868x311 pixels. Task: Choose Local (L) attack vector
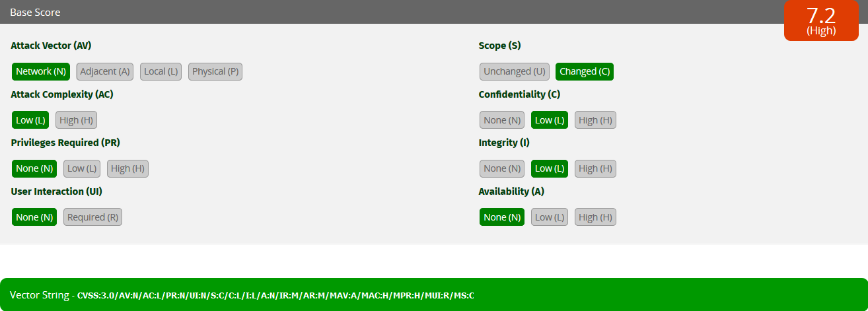click(161, 71)
